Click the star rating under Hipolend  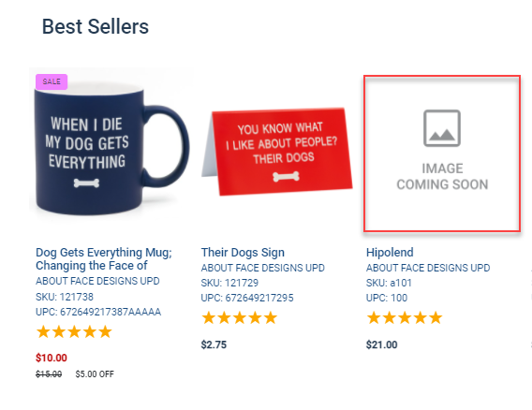(x=405, y=318)
